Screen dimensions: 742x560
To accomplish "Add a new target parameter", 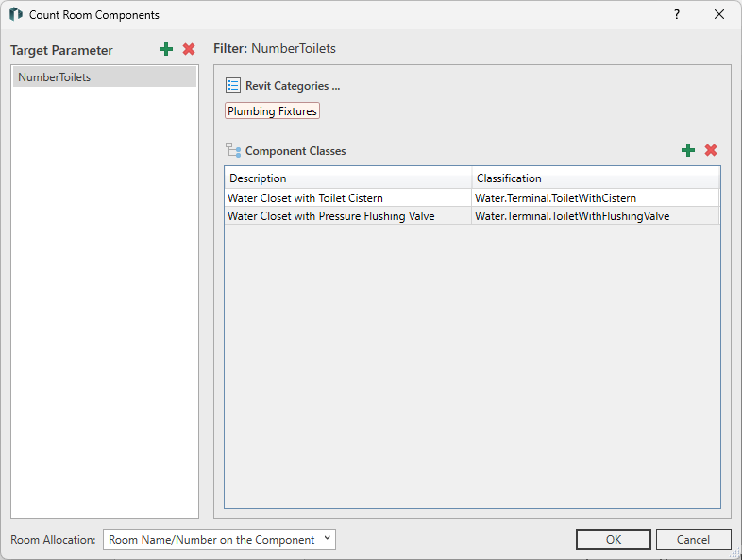I will 166,49.
